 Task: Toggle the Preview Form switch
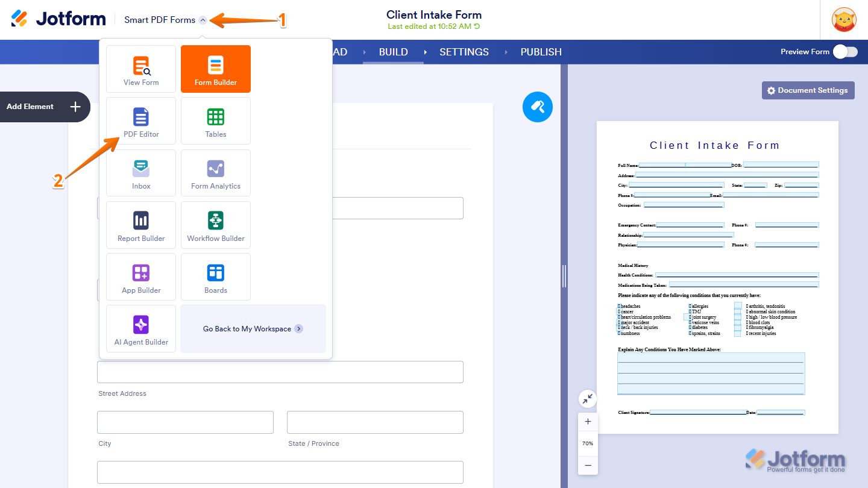(845, 52)
